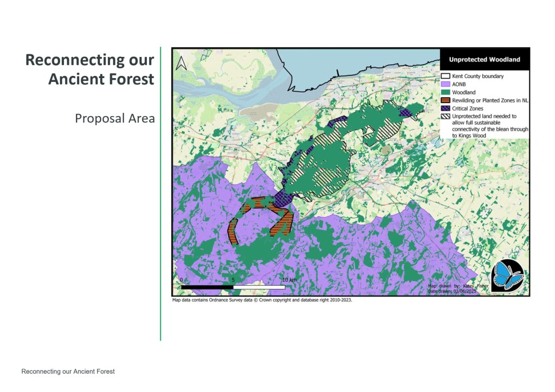Image resolution: width=555 pixels, height=392 pixels.
Task: Click the 'Reconnecting our Ancient Forest' slide title
Action: [90, 69]
